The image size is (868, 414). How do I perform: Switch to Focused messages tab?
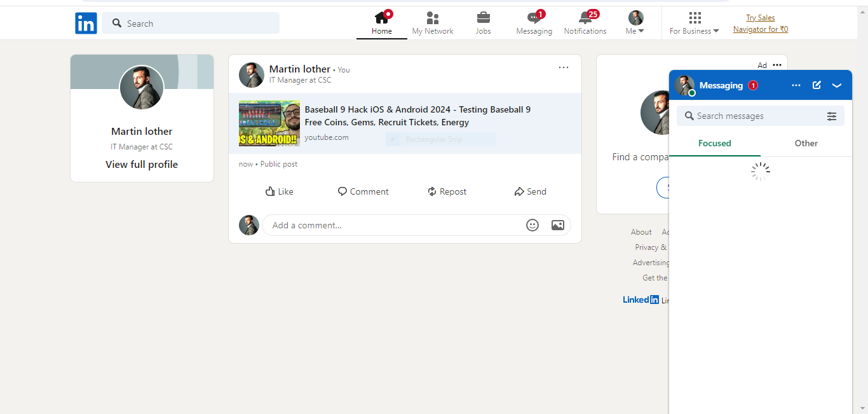click(715, 143)
